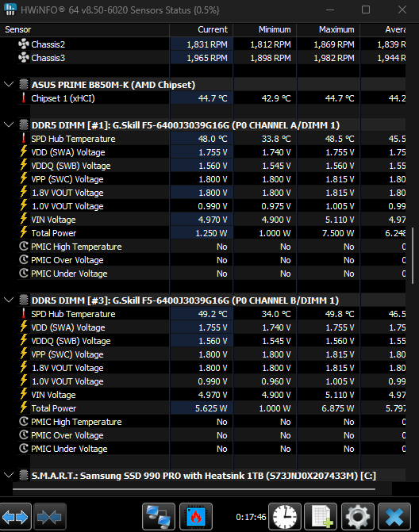Click the Chassis3 fan icon
419x532 pixels.
pos(24,58)
